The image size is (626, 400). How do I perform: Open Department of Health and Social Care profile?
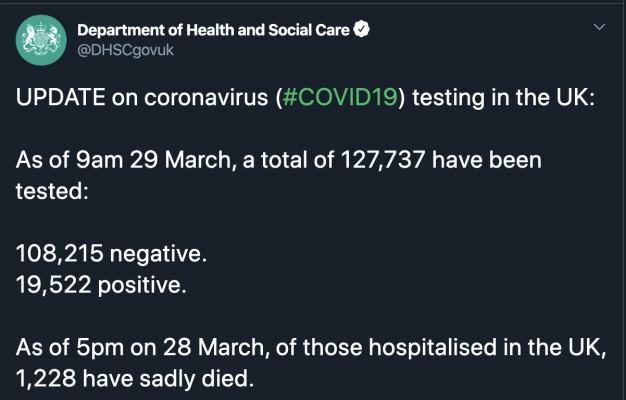[x=213, y=30]
